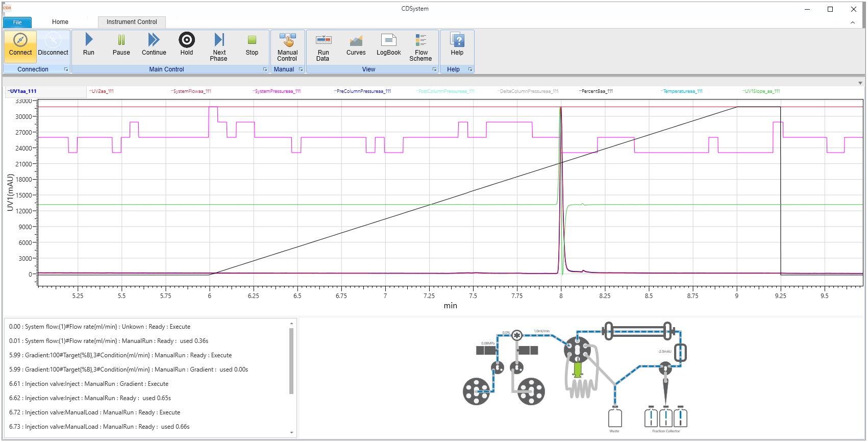Click the Connect instrument icon
Viewport: 868px width, 442px height.
coord(20,40)
